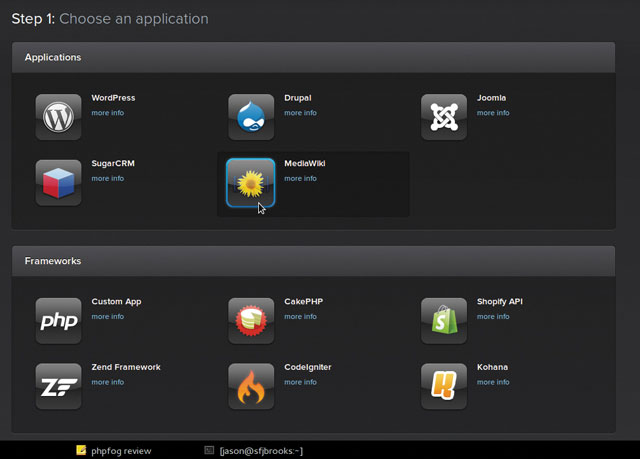Viewport: 640px width, 459px height.
Task: Select the CakePHP framework icon
Action: coord(251,320)
